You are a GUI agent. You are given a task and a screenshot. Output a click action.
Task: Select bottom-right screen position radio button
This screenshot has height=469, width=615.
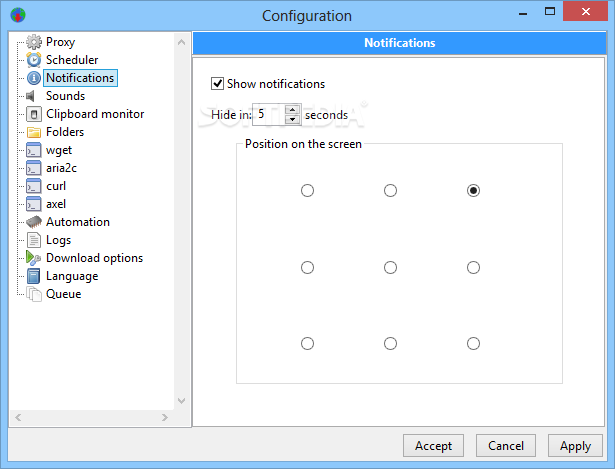(x=473, y=344)
